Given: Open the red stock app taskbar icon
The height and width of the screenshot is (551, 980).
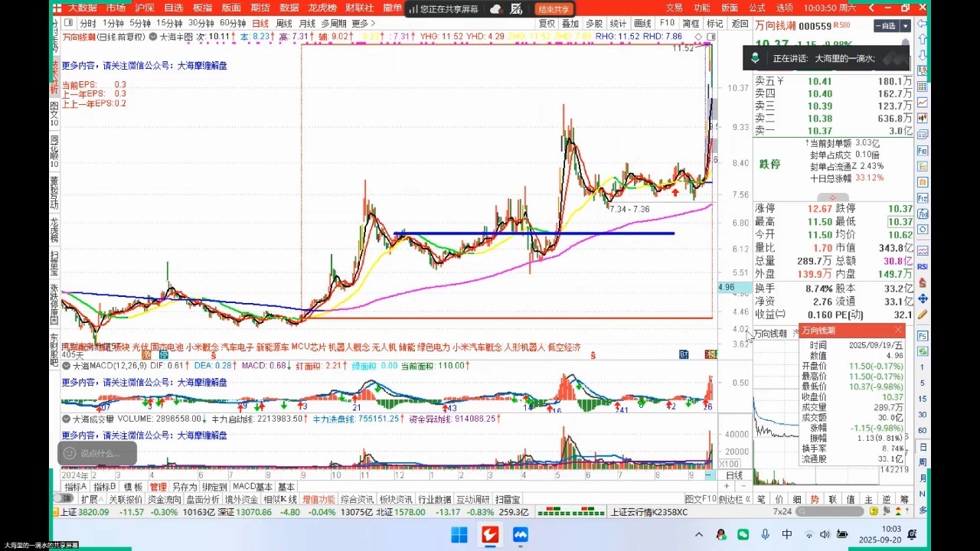Looking at the screenshot, I should (x=490, y=534).
